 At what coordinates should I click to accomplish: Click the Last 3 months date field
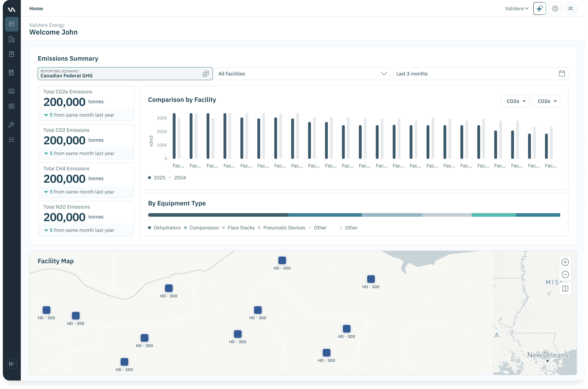tap(480, 74)
